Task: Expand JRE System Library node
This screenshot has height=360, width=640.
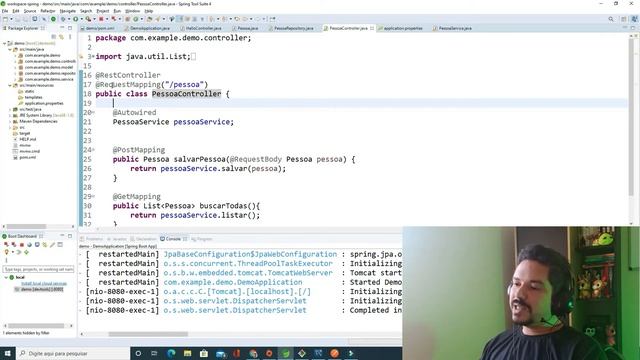Action: coord(10,116)
